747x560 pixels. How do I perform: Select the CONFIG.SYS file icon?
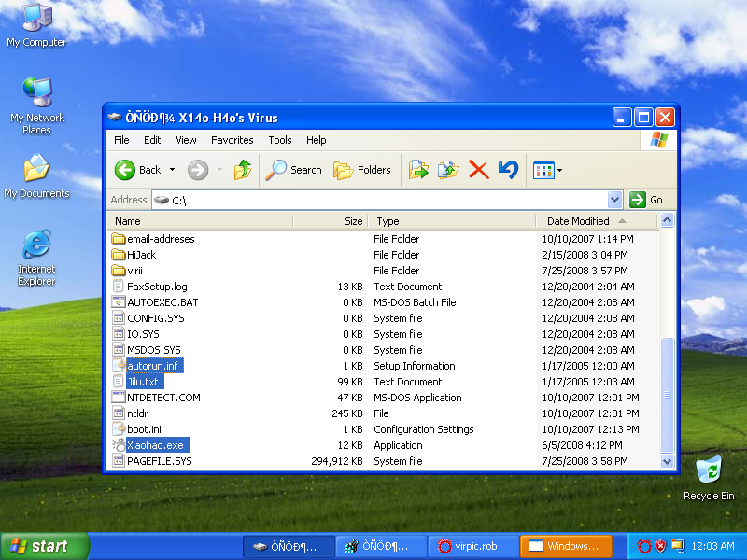(x=119, y=318)
